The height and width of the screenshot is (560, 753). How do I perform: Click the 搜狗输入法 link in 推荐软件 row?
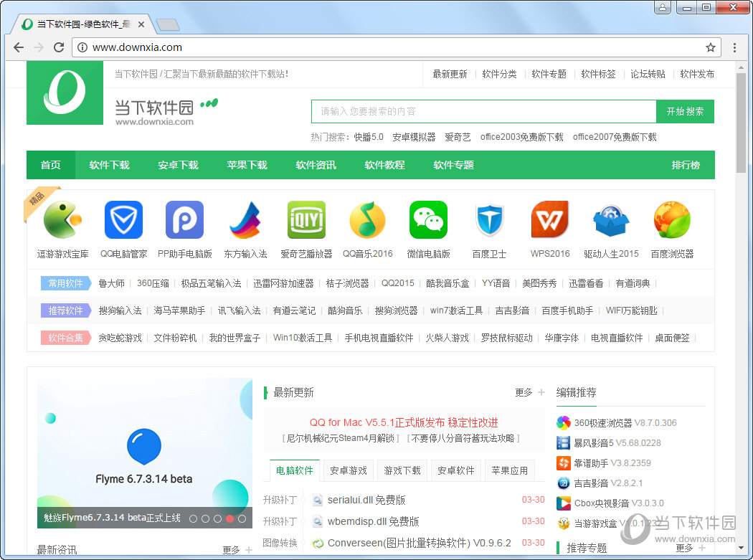click(120, 310)
